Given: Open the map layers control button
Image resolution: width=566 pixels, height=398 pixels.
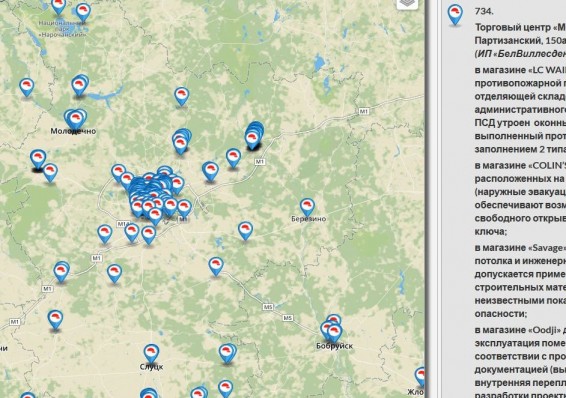Looking at the screenshot, I should (408, 4).
